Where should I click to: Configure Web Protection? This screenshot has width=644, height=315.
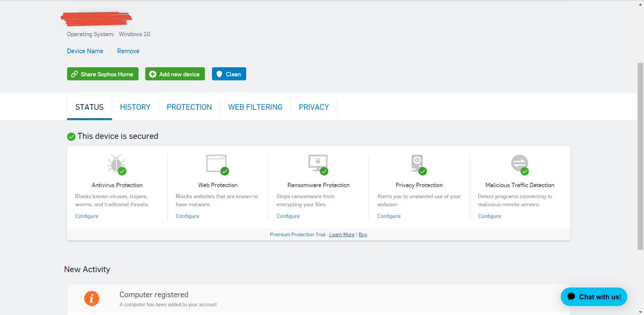point(188,216)
